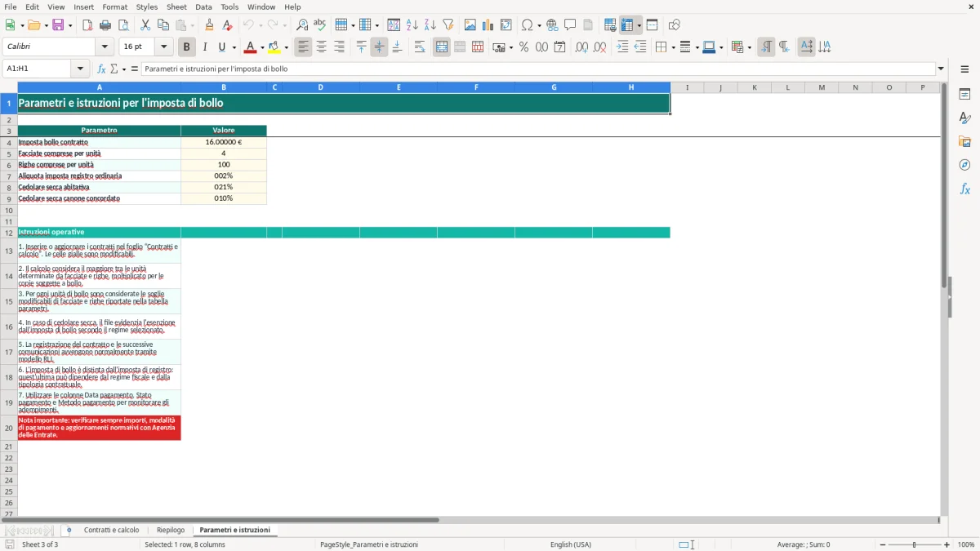Expand the Borders dropdown arrow
980x551 pixels.
(x=673, y=47)
